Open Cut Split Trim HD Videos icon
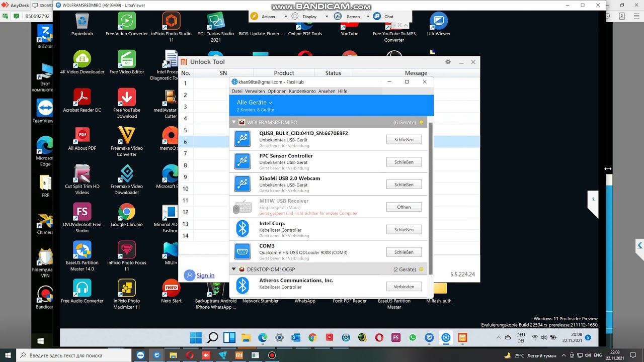 (82, 180)
